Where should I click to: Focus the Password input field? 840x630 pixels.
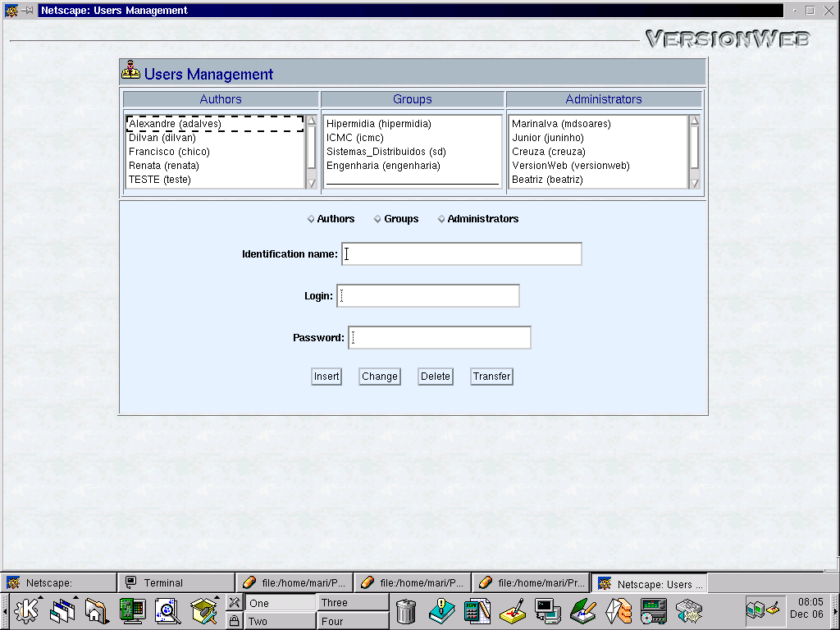tap(440, 337)
